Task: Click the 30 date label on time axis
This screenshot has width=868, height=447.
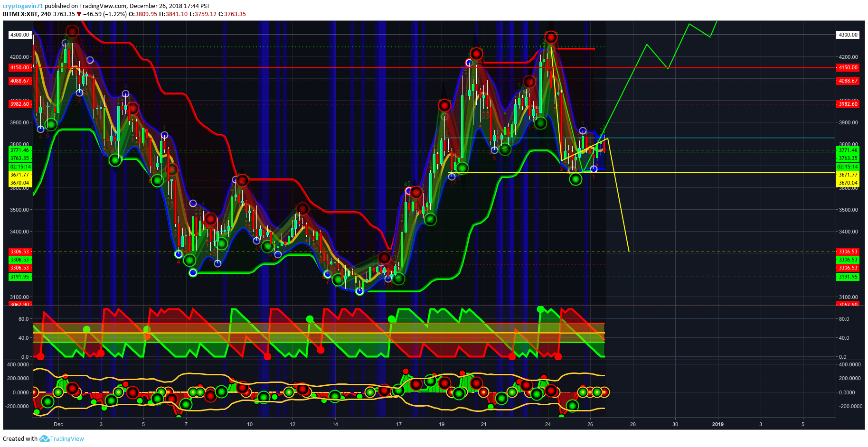Action: (x=675, y=424)
